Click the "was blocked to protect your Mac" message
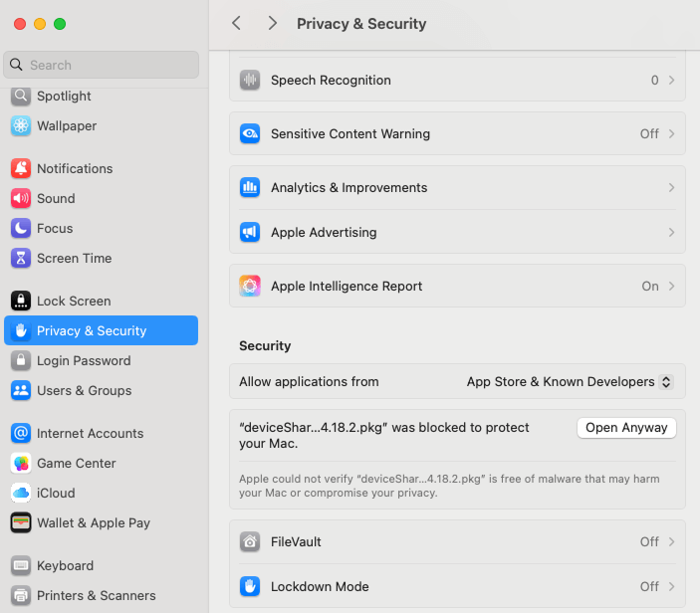The width and height of the screenshot is (700, 613). tap(384, 436)
